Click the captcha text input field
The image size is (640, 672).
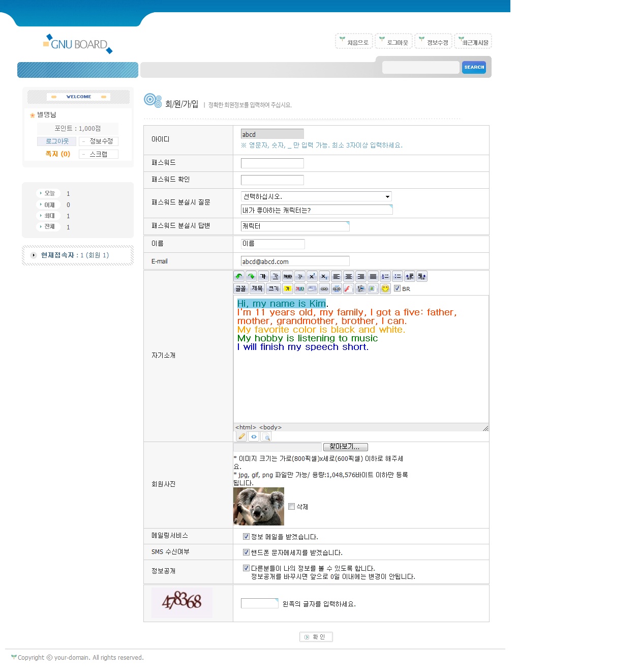[x=259, y=603]
